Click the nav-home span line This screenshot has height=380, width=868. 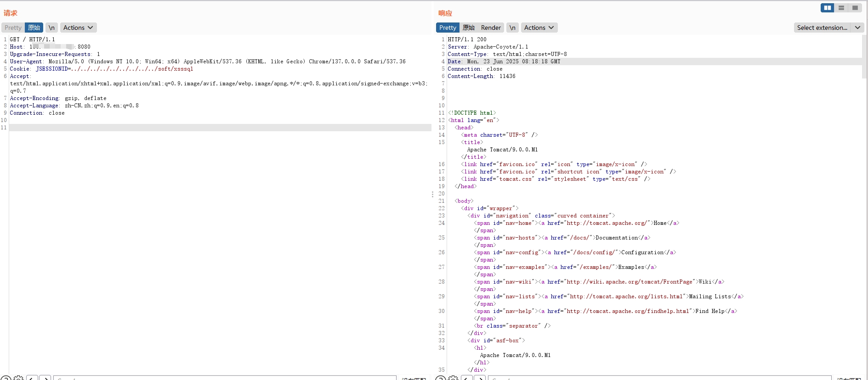click(x=577, y=223)
